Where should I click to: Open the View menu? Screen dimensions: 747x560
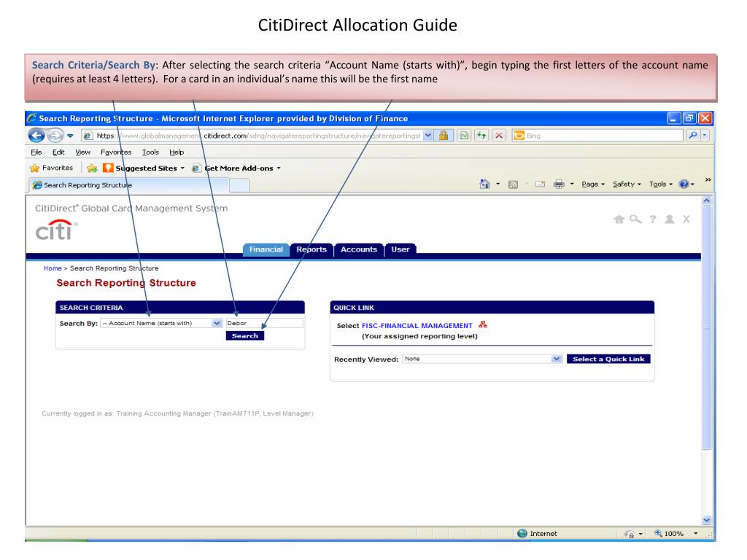[x=82, y=152]
